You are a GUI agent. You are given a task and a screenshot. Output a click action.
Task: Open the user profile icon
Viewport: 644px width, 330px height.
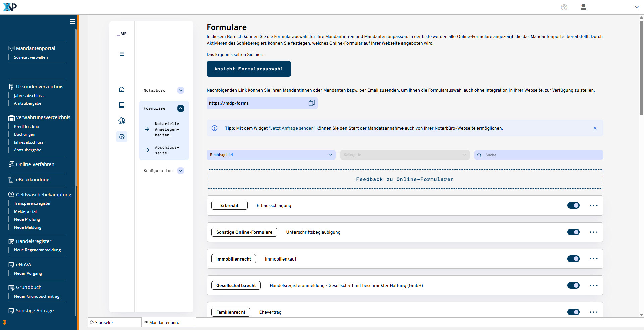[583, 7]
